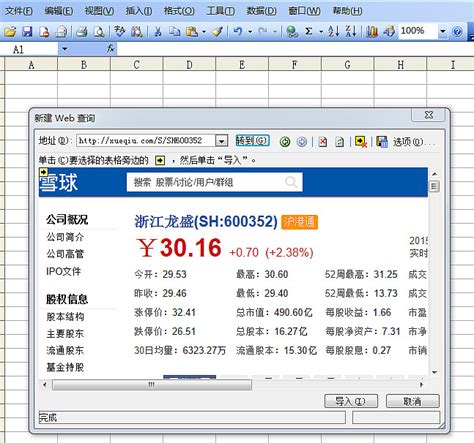Viewport: 474px width, 443px height.
Task: Open Excel Help question mark icon
Action: coord(457,32)
